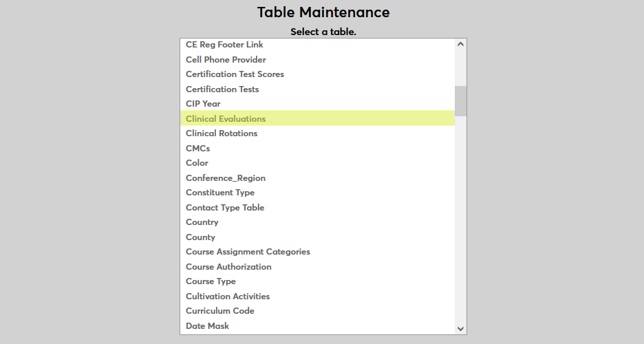644x344 pixels.
Task: Select the CMCs table
Action: click(x=197, y=149)
